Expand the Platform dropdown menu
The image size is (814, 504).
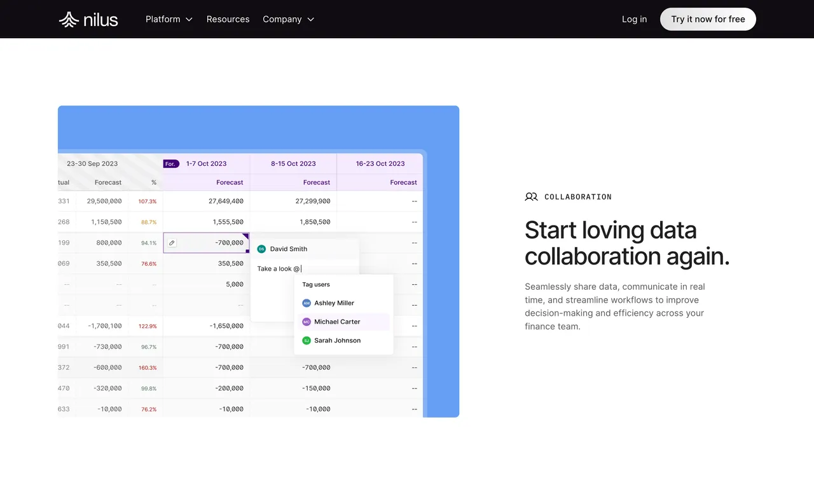pyautogui.click(x=169, y=19)
